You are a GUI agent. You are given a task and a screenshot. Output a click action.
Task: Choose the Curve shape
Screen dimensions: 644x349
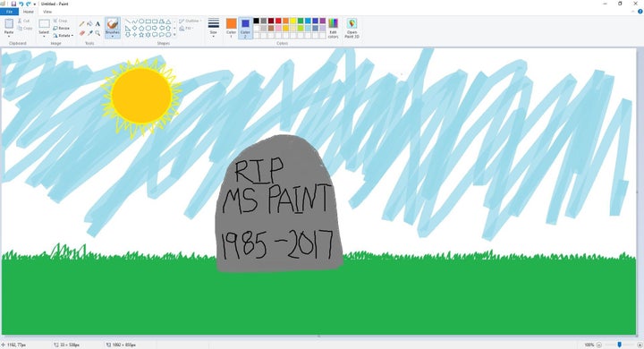[x=134, y=21]
